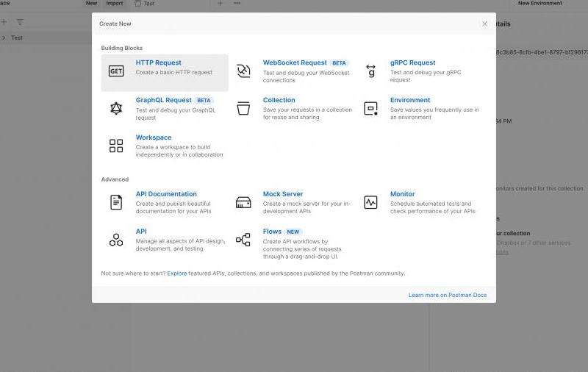The height and width of the screenshot is (372, 588).
Task: Click 'Create New' dialog title
Action: pos(115,24)
